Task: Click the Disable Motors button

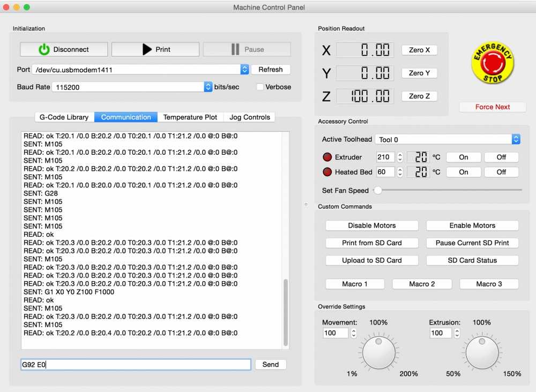Action: coord(372,225)
